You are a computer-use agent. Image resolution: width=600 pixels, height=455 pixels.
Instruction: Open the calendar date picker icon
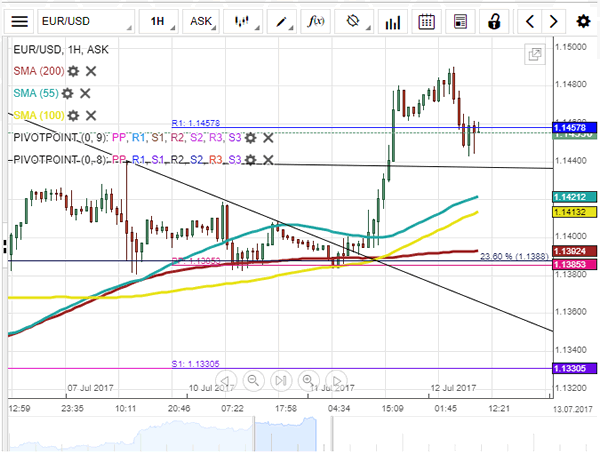pos(427,21)
